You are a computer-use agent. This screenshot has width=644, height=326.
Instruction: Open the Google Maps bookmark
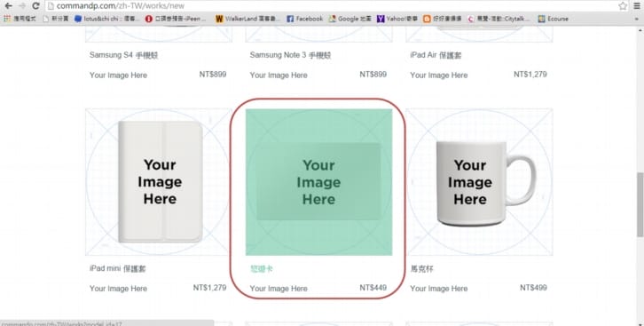(x=349, y=19)
